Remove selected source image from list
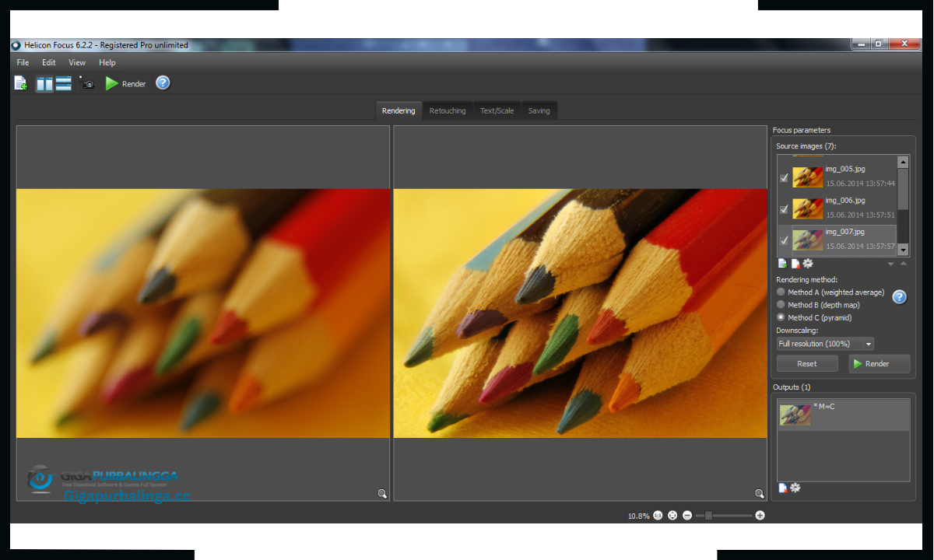The height and width of the screenshot is (560, 934). (795, 264)
